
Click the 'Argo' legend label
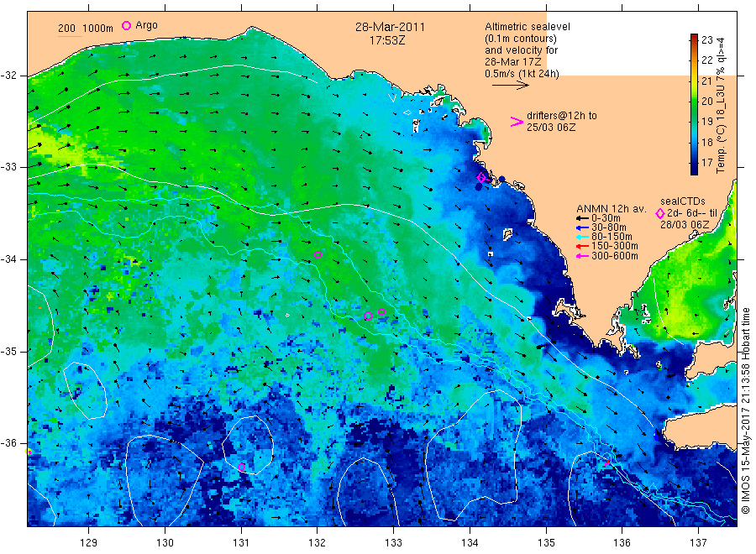tap(146, 25)
